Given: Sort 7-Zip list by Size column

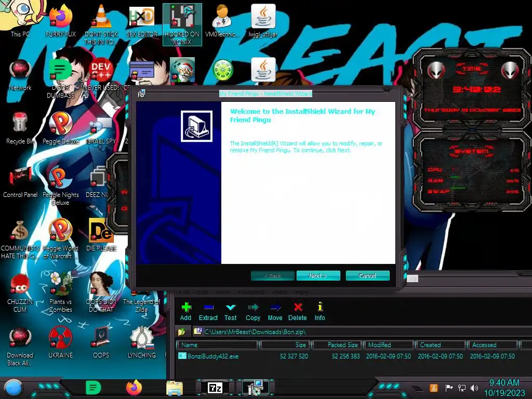Looking at the screenshot, I should click(285, 345).
